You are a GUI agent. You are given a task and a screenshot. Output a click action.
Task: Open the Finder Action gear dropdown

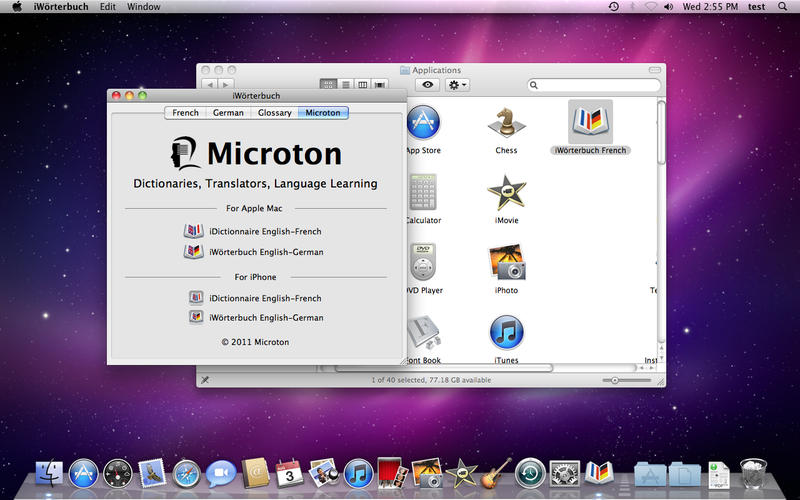[457, 85]
